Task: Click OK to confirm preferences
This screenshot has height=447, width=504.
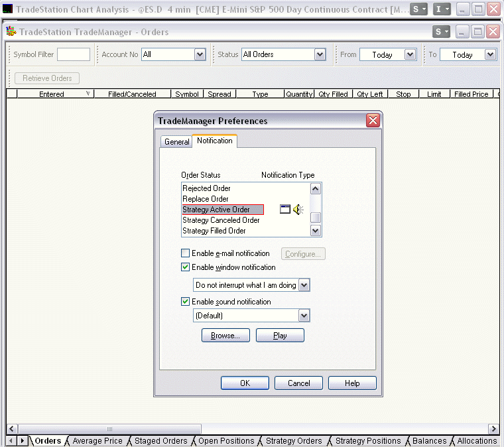Action: point(245,383)
